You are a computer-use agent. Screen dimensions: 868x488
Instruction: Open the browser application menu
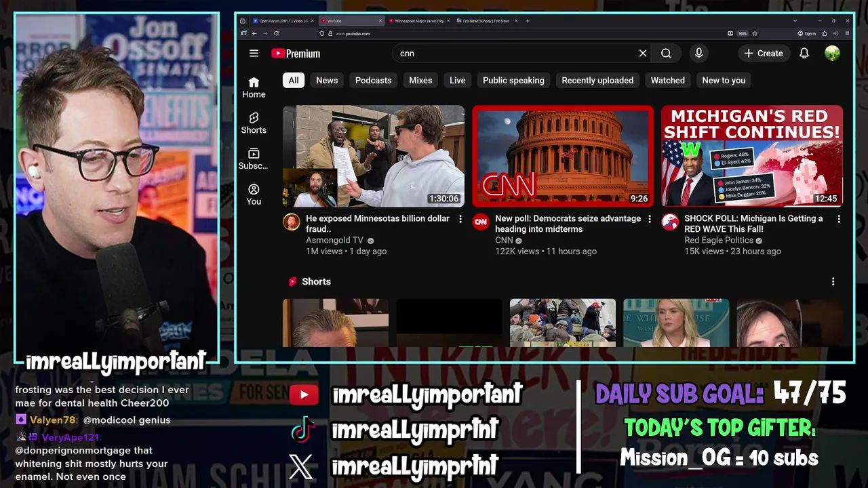coord(847,33)
